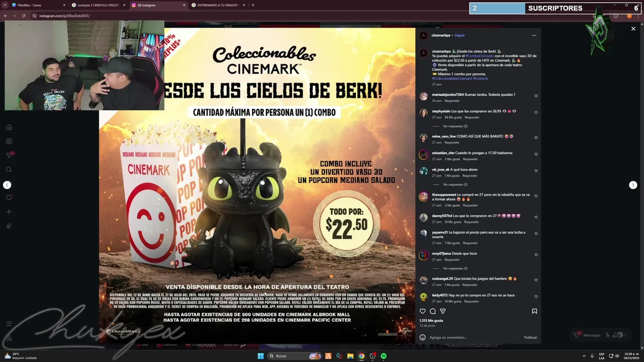
Task: Click the comment bubble icon under post
Action: tap(433, 311)
